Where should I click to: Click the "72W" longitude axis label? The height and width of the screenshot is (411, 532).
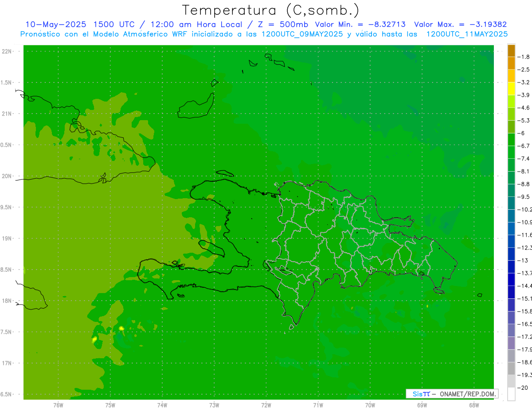pyautogui.click(x=266, y=405)
